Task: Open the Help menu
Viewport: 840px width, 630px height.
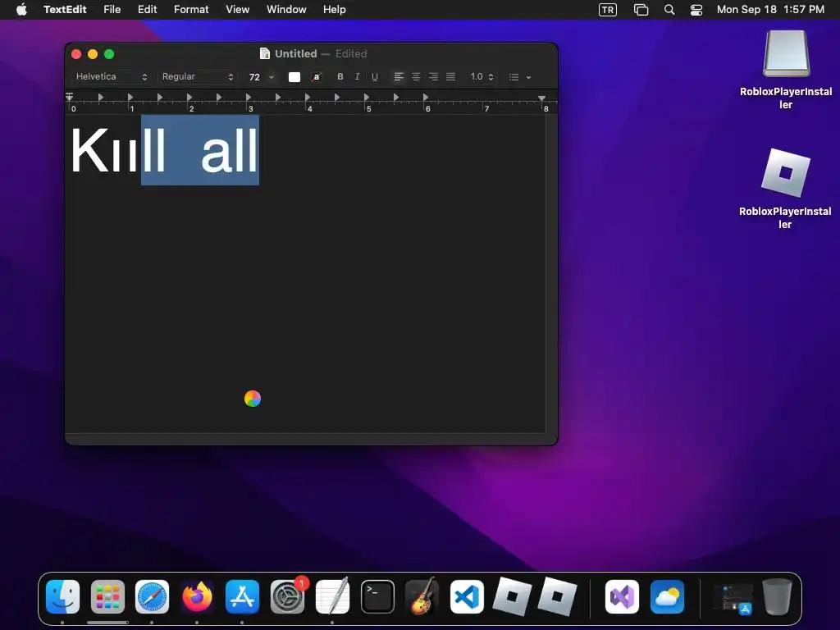Action: click(335, 10)
